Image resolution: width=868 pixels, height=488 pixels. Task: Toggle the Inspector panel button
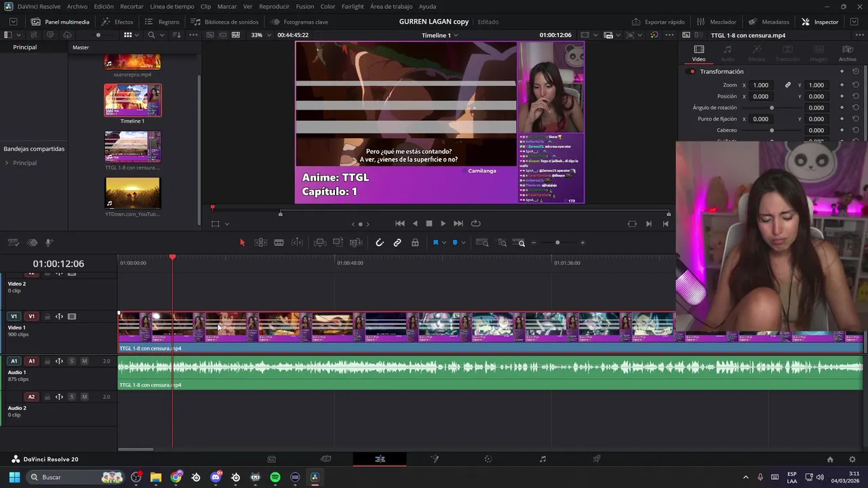click(x=820, y=22)
